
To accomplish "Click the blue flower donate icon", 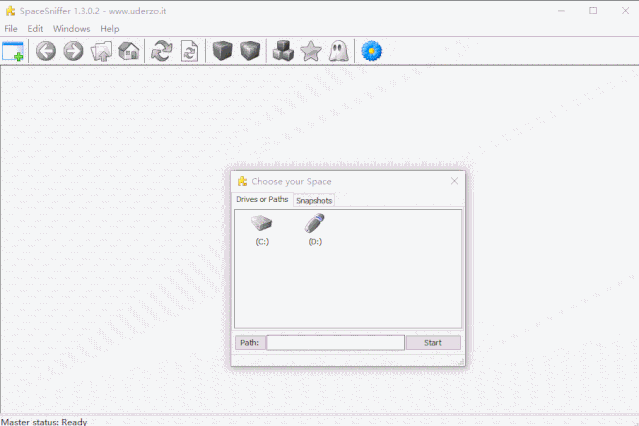I will (372, 51).
